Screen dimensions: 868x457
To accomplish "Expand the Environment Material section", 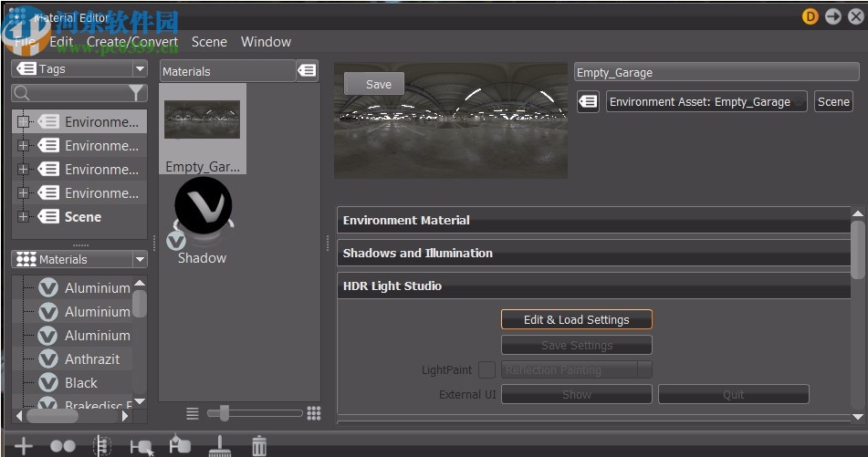I will [x=593, y=220].
